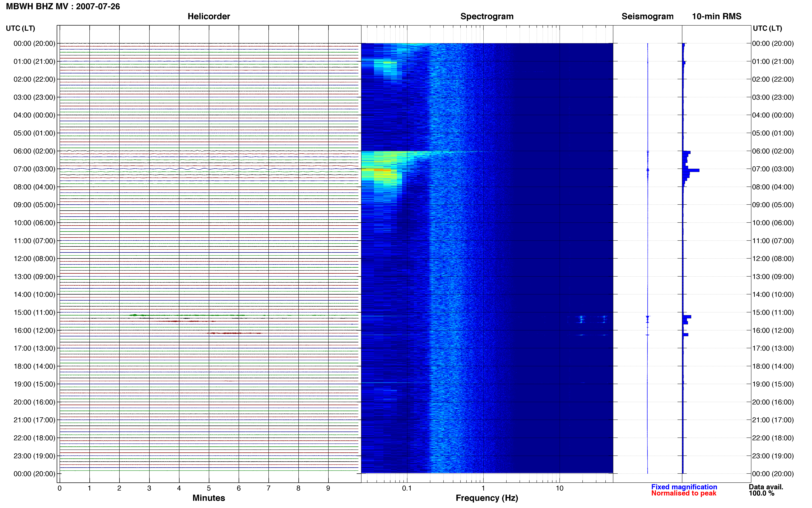Click the right '07:00 (03:00)' time label
812x508 pixels.
click(x=773, y=169)
